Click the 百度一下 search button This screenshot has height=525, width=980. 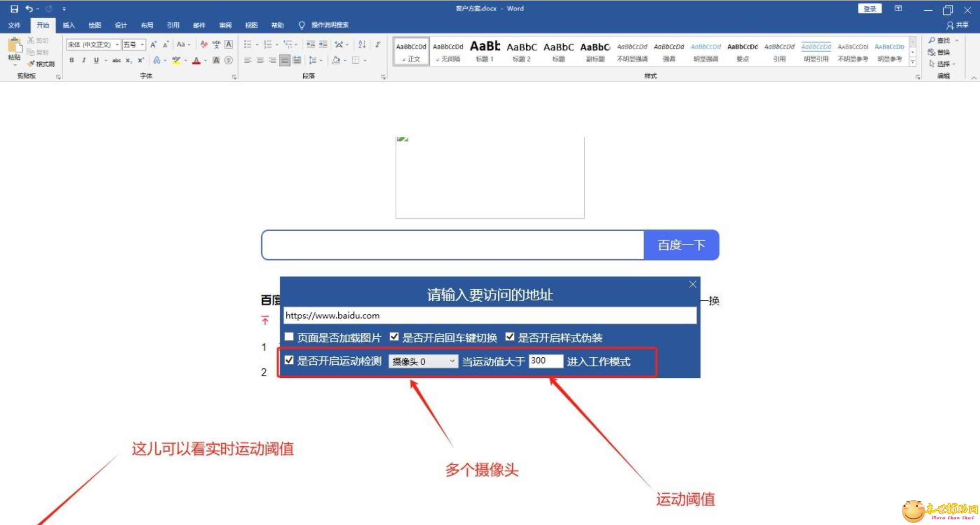click(x=681, y=245)
